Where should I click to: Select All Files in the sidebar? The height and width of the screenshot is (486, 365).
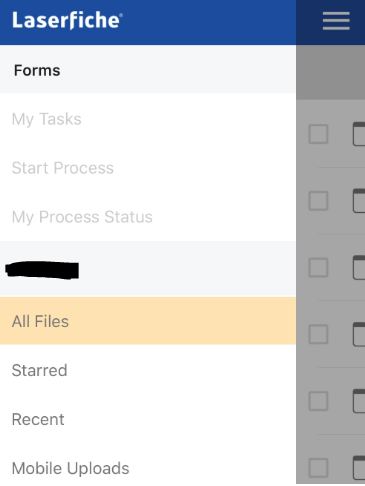pos(148,321)
